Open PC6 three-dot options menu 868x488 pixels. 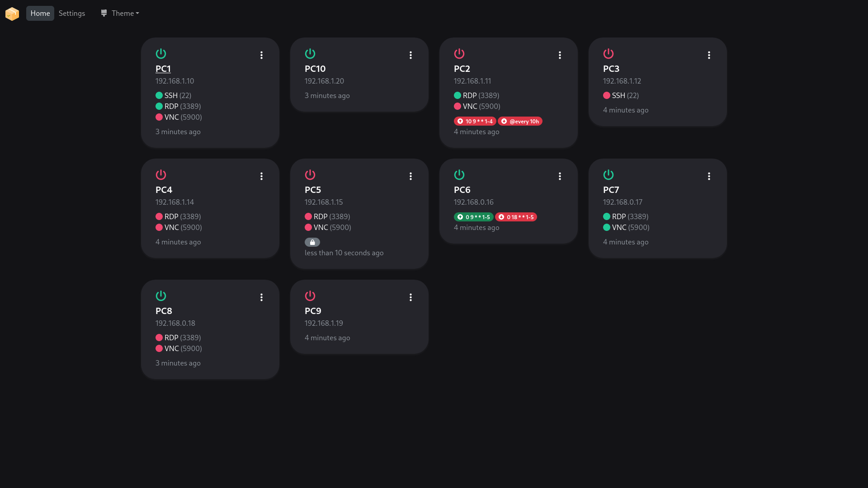click(560, 176)
